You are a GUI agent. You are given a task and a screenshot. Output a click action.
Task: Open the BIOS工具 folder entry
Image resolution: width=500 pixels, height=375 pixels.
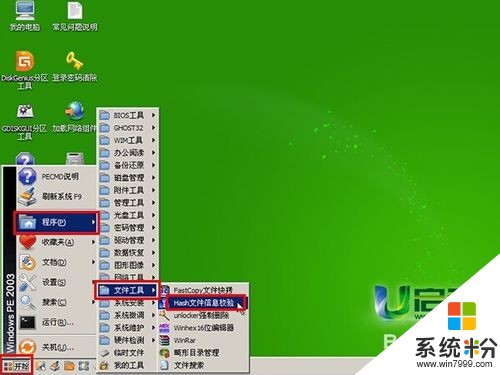[x=128, y=115]
